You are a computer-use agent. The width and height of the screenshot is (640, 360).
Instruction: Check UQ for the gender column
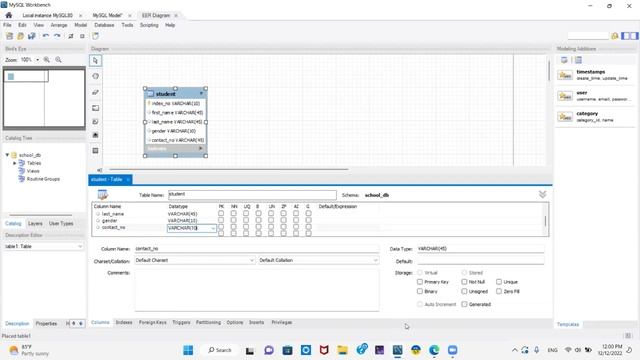[246, 220]
